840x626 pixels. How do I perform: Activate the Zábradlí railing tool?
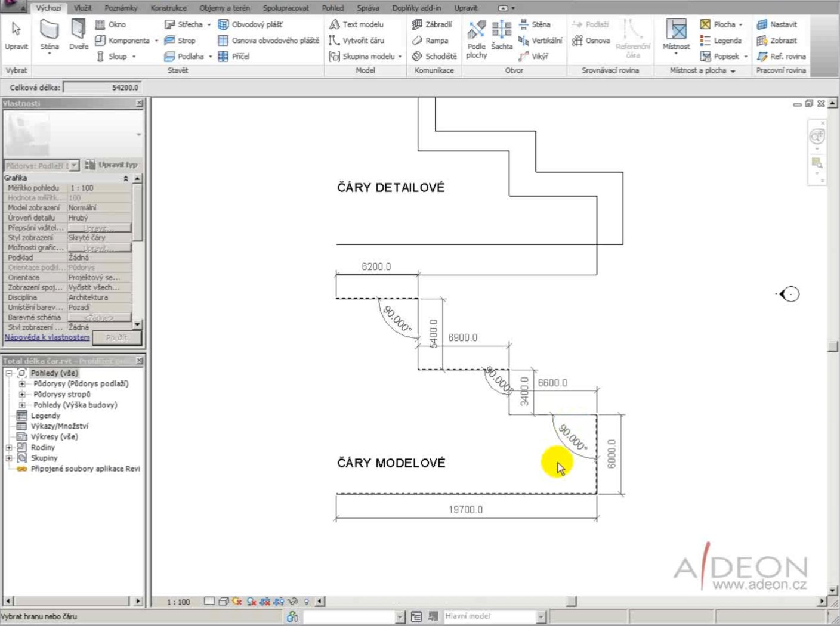tap(432, 24)
